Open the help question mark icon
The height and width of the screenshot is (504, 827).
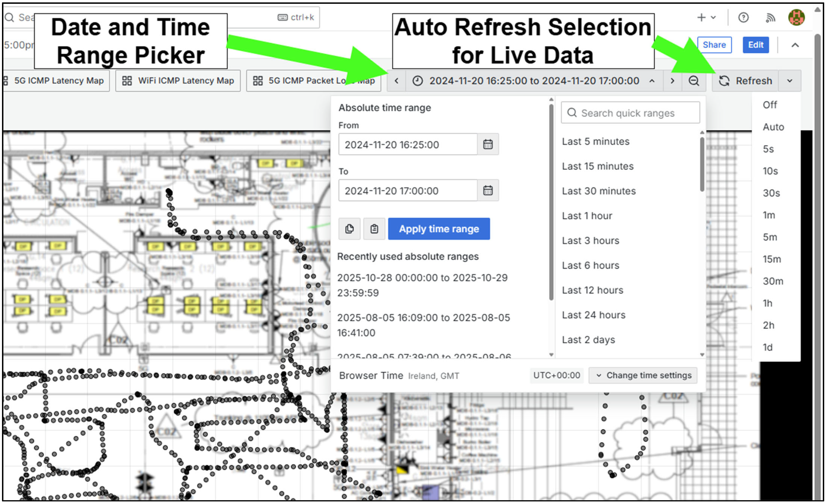click(x=743, y=17)
